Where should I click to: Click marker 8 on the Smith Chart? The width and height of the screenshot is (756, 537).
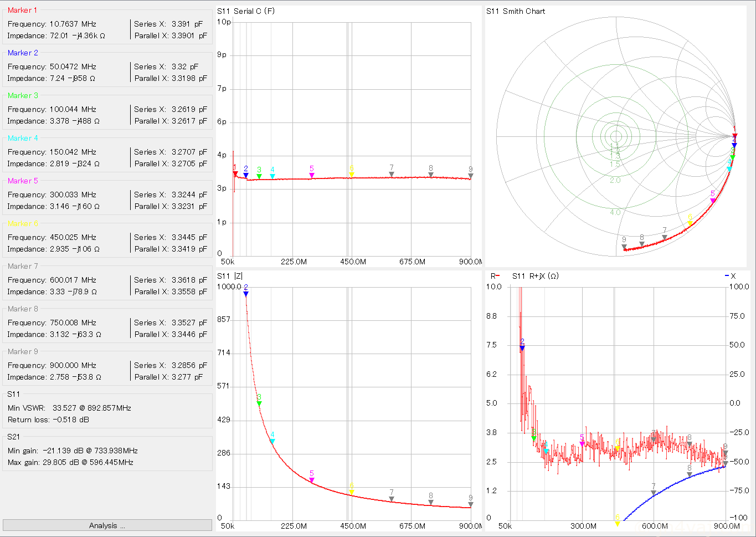pos(642,244)
